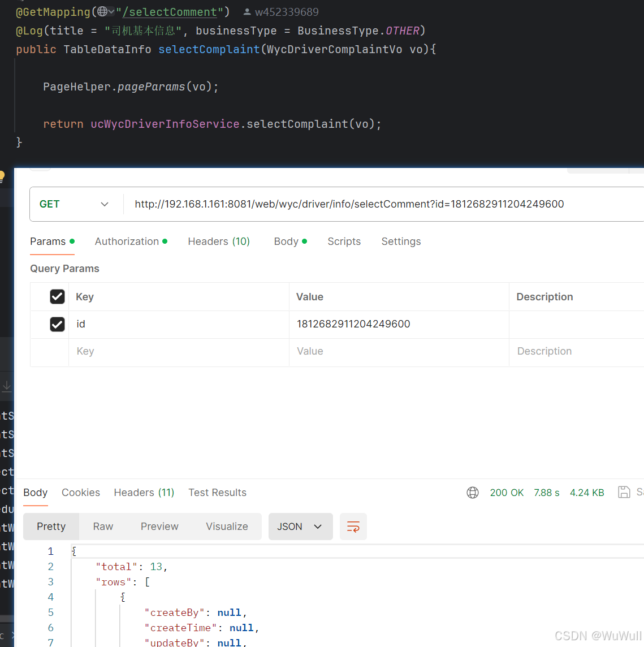Uncheck the id parameter checkbox

click(57, 324)
